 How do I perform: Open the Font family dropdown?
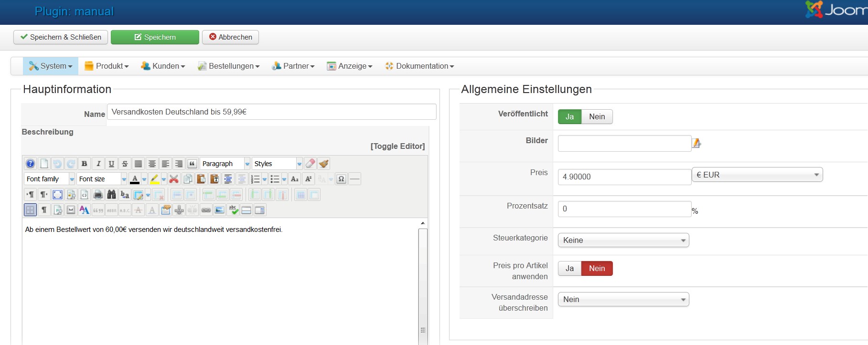50,179
